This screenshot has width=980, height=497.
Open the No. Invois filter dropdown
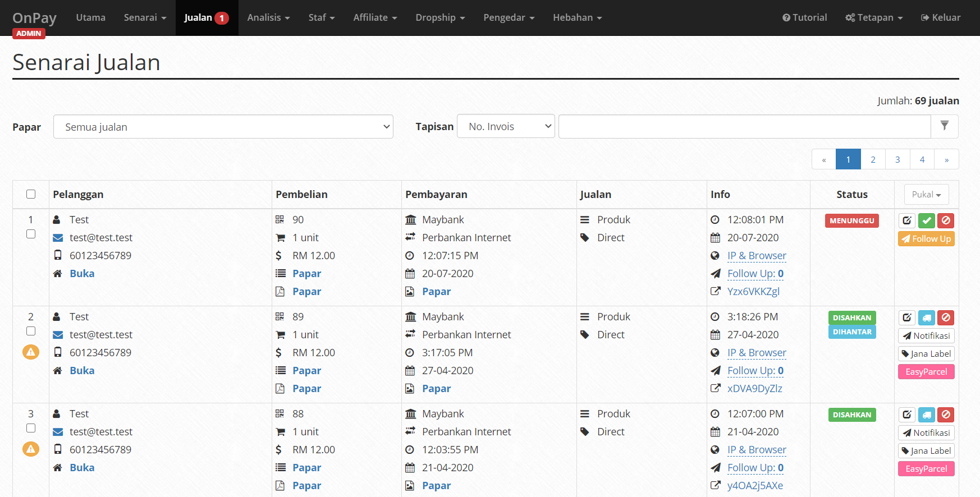506,126
